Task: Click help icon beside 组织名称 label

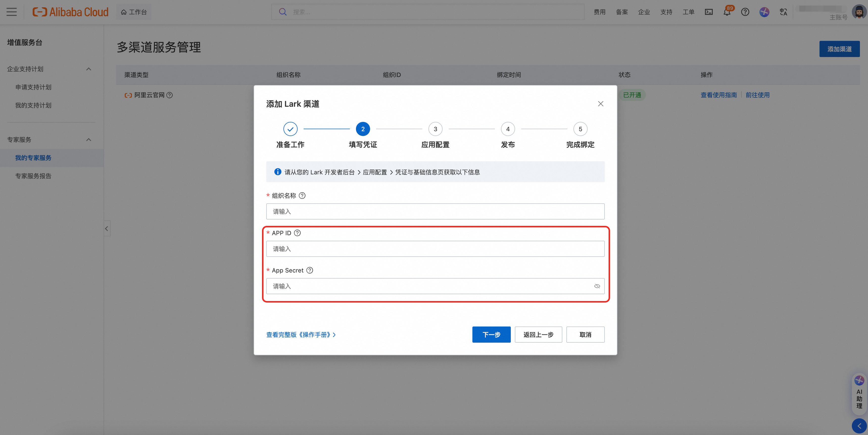Action: tap(302, 196)
